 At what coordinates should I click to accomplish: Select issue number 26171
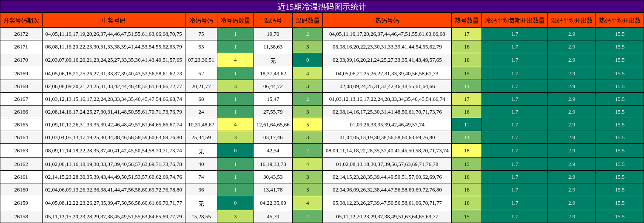[21, 47]
